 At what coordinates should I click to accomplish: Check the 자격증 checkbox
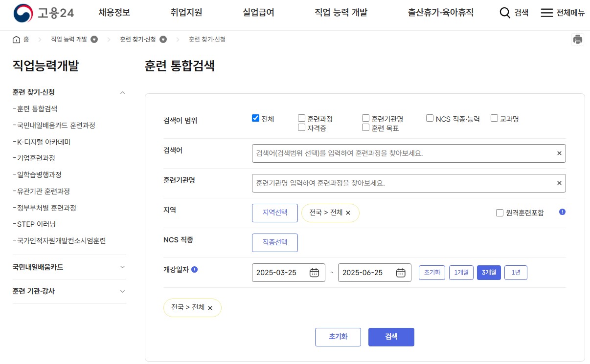click(x=301, y=127)
